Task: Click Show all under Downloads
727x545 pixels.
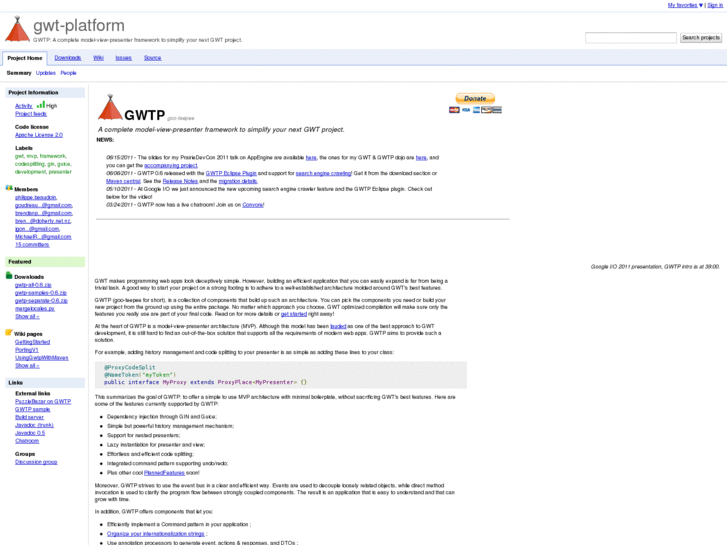Action: click(x=27, y=317)
